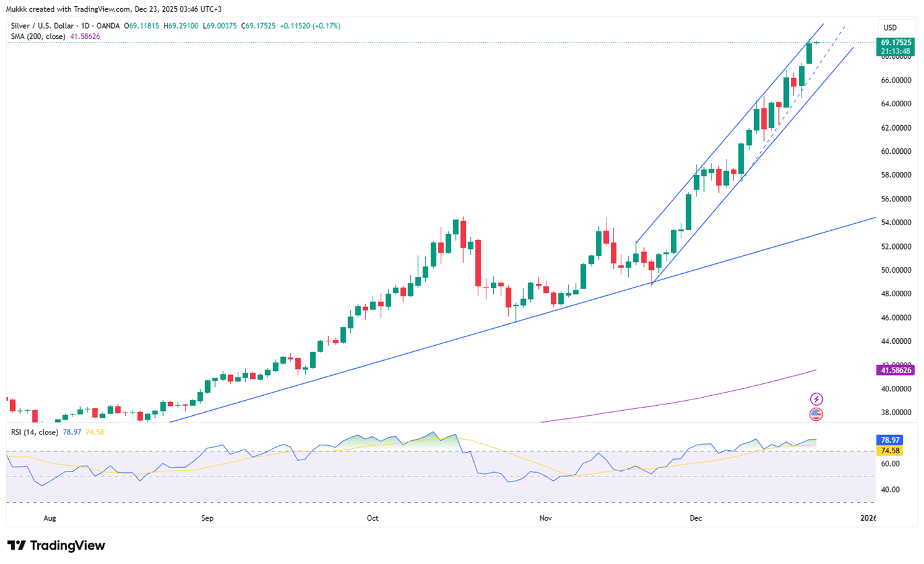Open the USD currency selector
924x564 pixels.
point(890,28)
